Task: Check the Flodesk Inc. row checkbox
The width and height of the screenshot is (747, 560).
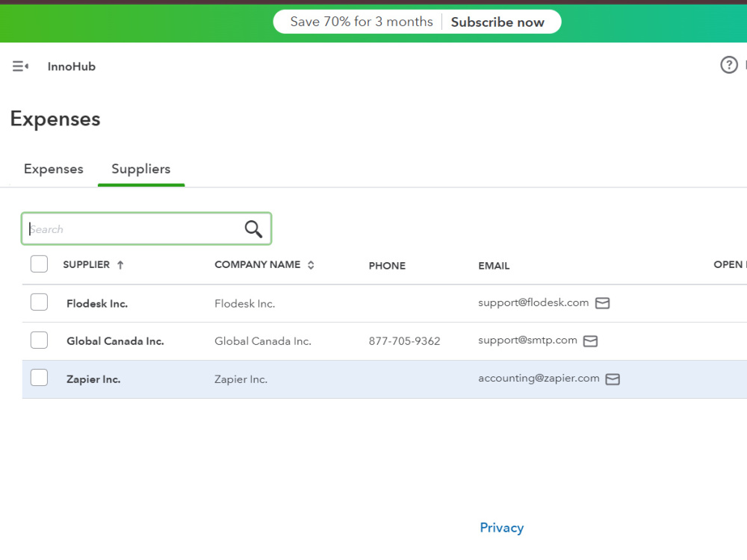Action: [x=39, y=302]
